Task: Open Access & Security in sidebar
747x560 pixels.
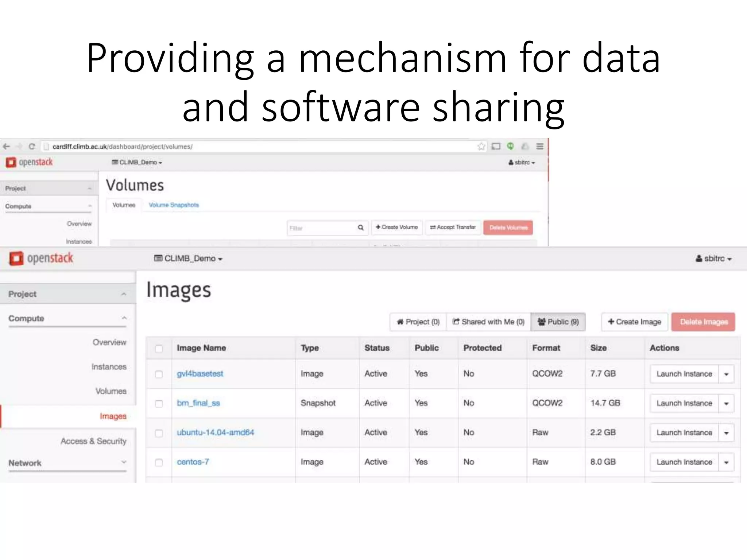Action: 93,441
